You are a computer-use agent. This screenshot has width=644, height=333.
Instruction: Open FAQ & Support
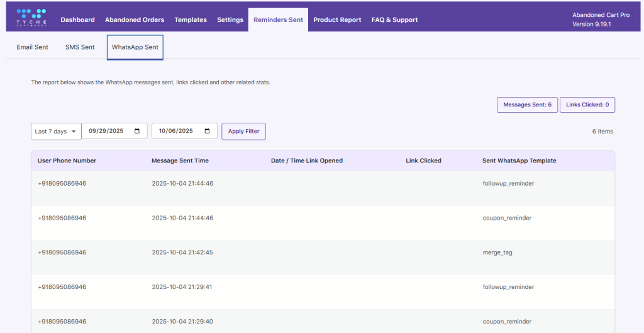pos(394,20)
